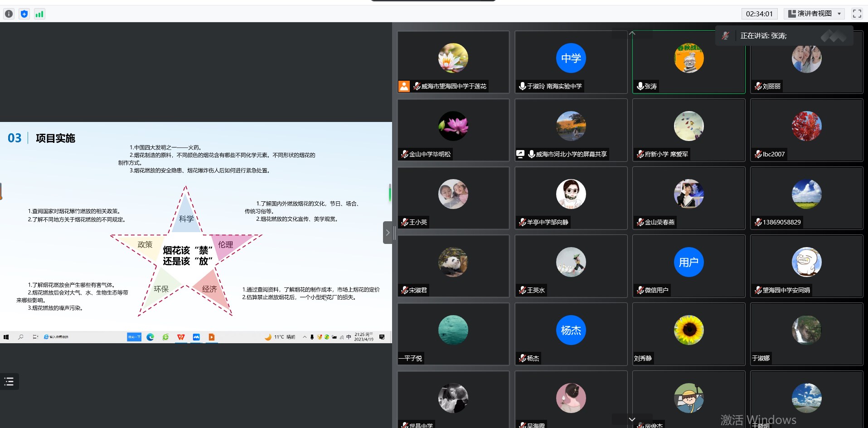Click the blue security shield icon
This screenshot has width=868, height=428.
point(24,14)
